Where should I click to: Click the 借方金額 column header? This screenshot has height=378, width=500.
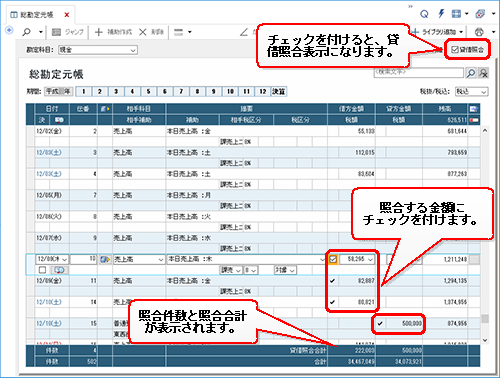[351, 109]
